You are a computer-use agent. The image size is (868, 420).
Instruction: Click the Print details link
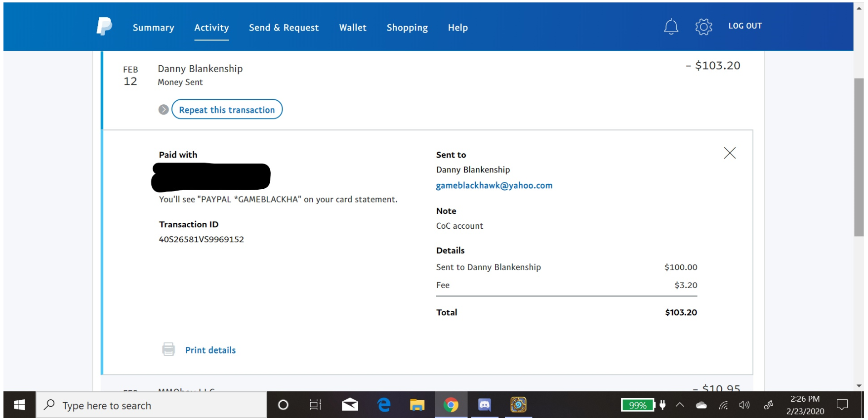click(210, 350)
